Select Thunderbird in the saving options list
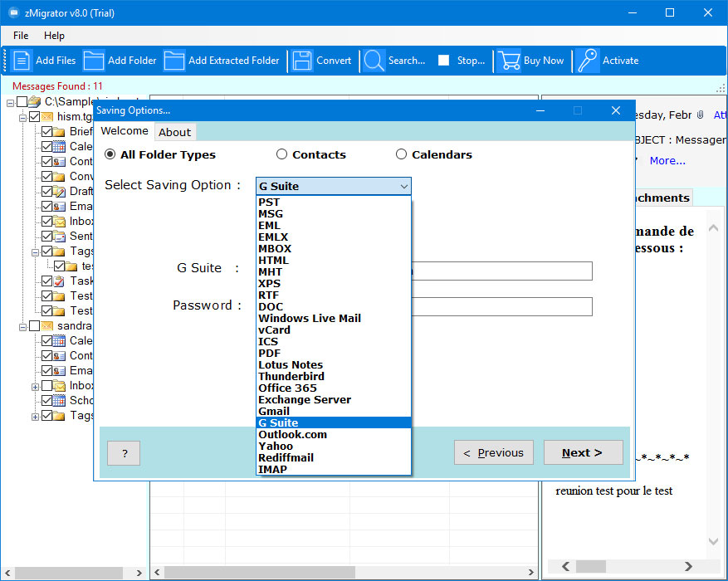This screenshot has height=581, width=728. 334,376
